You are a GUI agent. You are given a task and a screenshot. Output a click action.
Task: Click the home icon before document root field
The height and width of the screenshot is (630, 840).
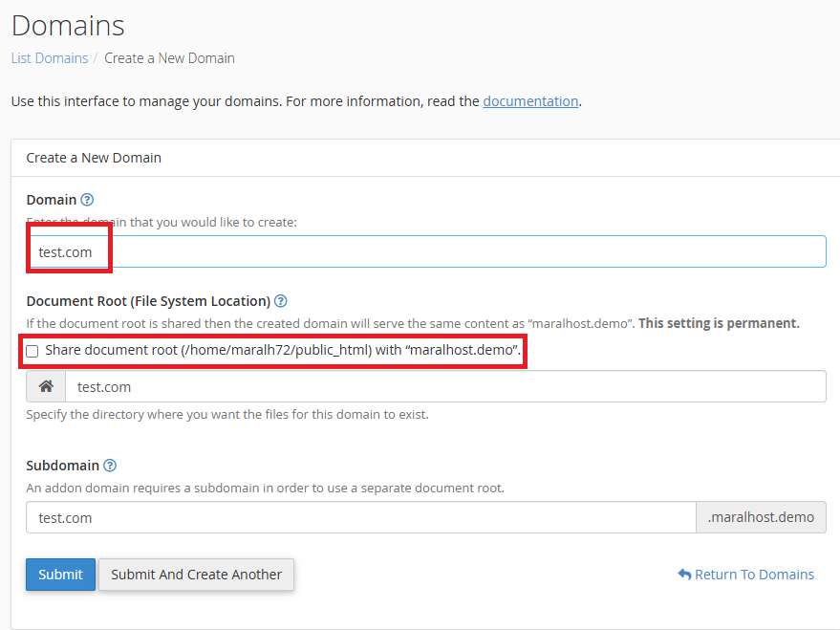(x=45, y=387)
